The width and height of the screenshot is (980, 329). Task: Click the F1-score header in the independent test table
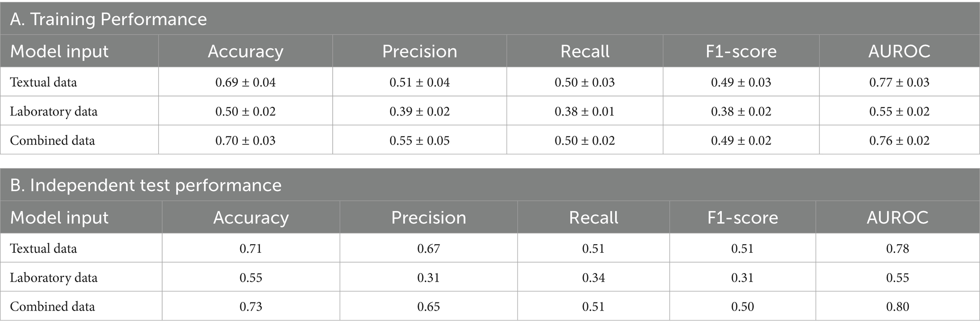pyautogui.click(x=742, y=218)
